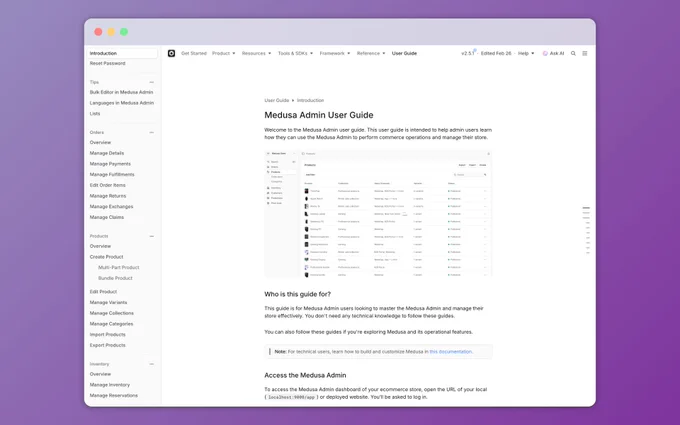Open Edit Product page
Image resolution: width=680 pixels, height=425 pixels.
103,292
